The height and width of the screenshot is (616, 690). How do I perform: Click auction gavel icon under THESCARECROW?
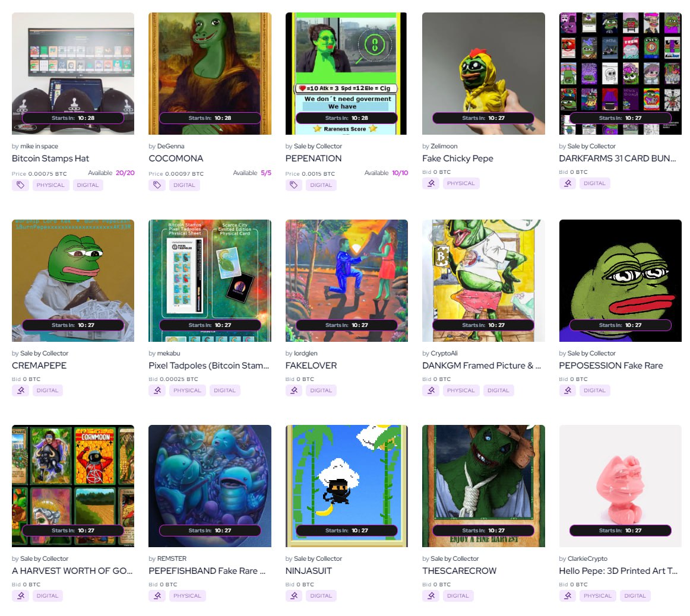tap(431, 596)
